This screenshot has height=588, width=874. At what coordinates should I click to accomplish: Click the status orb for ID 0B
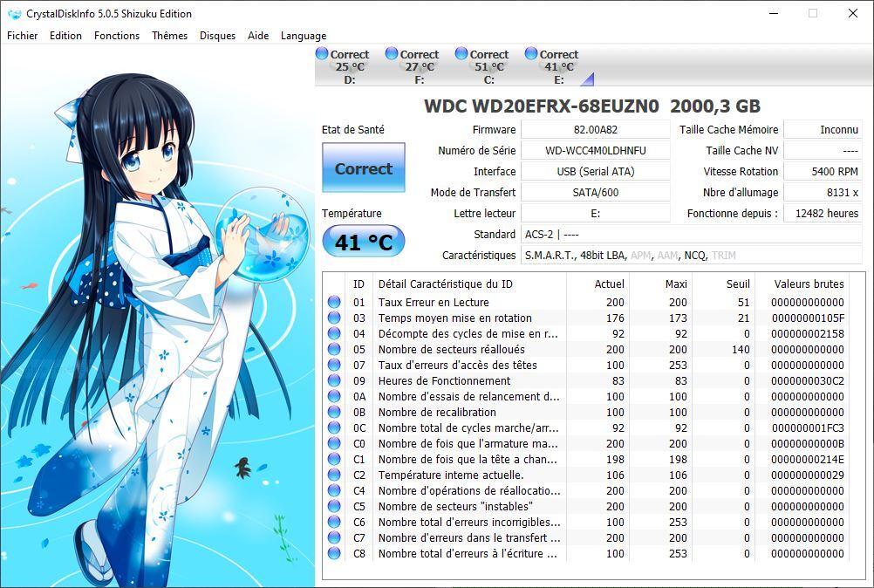click(334, 412)
